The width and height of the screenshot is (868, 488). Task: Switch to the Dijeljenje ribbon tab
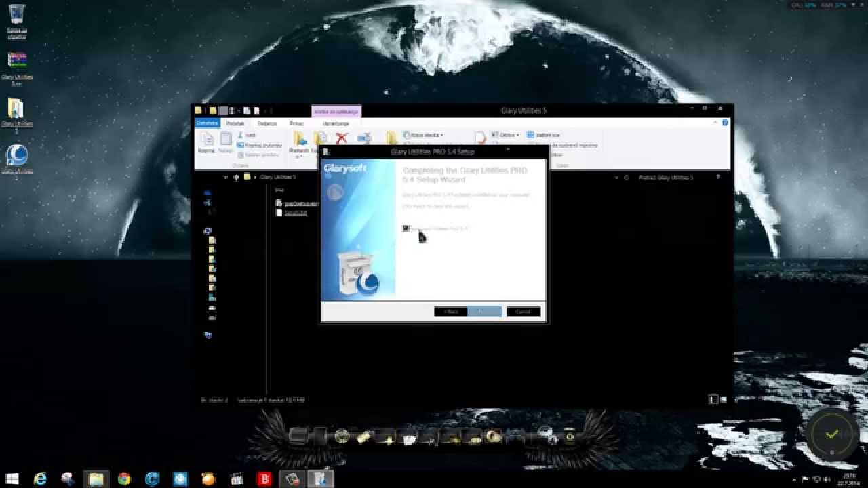[x=267, y=123]
